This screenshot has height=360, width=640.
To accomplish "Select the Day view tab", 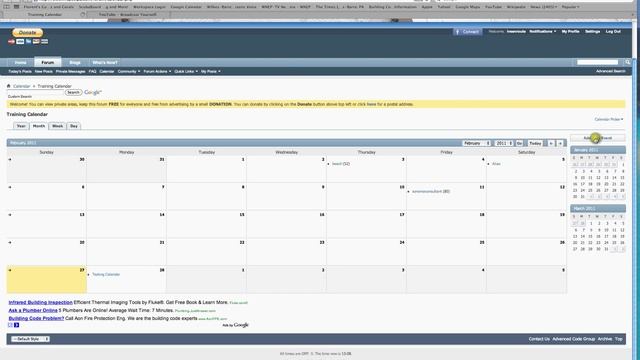I will [x=73, y=126].
